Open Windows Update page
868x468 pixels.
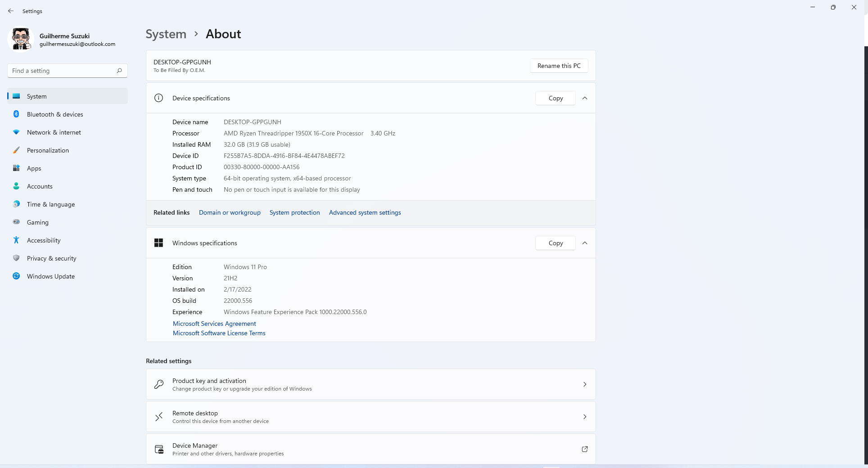(x=50, y=276)
